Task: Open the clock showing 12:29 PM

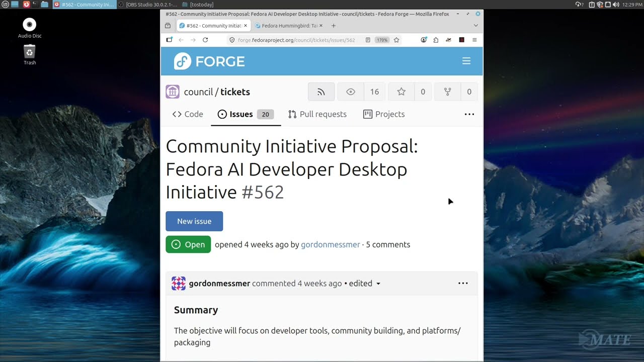Action: (x=632, y=5)
